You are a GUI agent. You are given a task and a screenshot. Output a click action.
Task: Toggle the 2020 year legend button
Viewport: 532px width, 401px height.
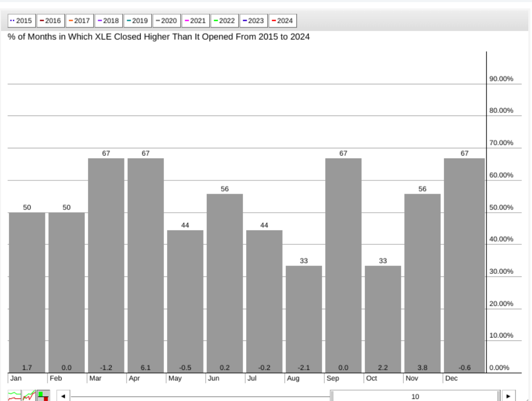(x=167, y=21)
